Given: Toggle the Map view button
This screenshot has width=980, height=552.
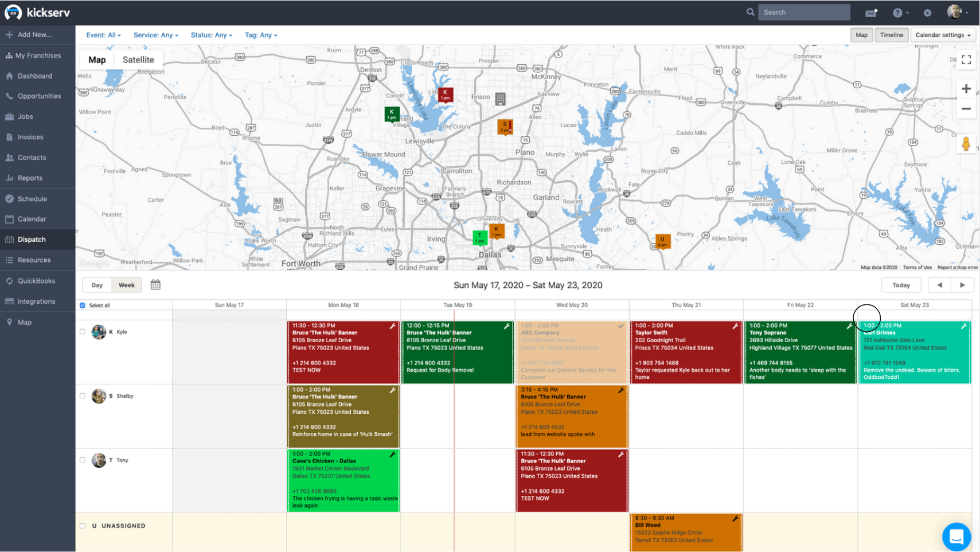Looking at the screenshot, I should click(x=861, y=35).
